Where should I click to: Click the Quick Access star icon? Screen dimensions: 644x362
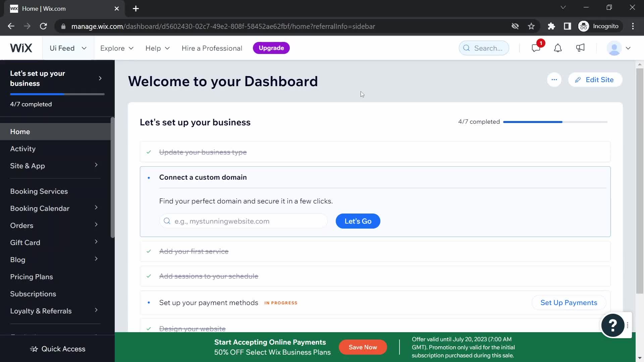point(34,349)
